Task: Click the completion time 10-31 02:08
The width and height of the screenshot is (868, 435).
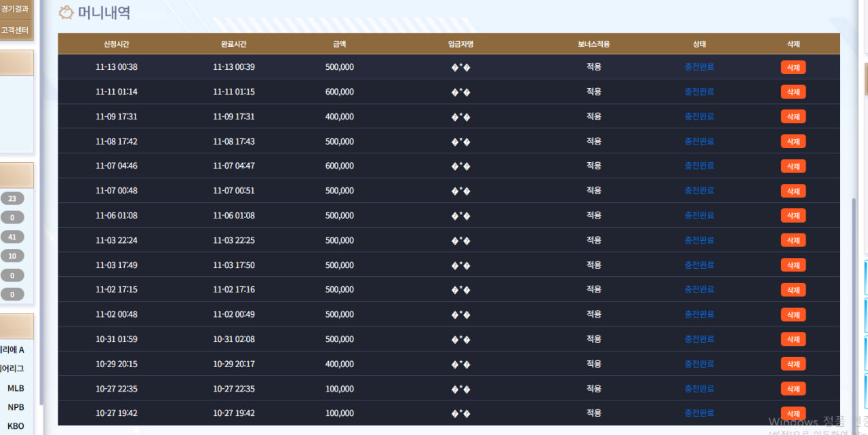Action: coord(234,339)
